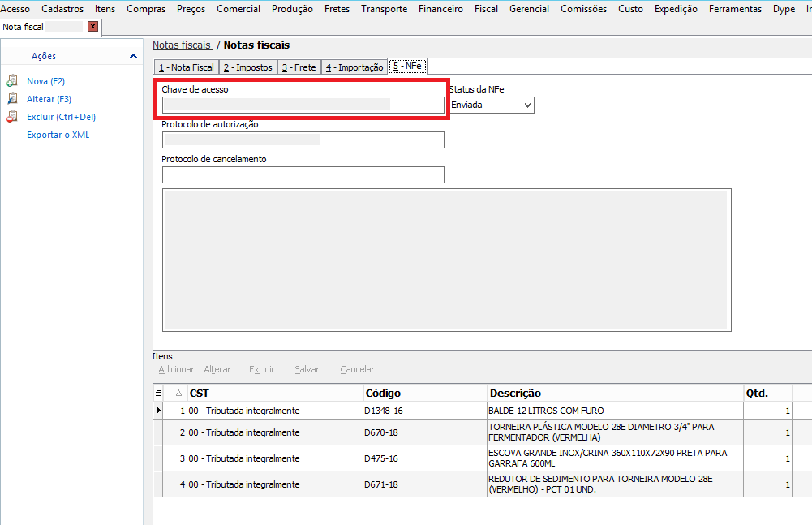Select TORNEIRA PLÁSTICA MODELO 28E description
Image resolution: width=812 pixels, height=525 pixels.
(616, 432)
